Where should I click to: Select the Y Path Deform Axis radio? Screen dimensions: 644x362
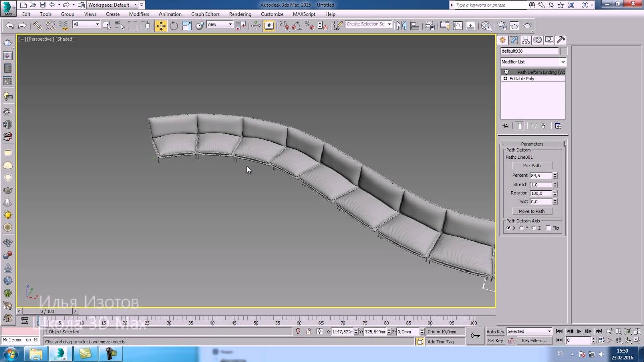click(x=521, y=228)
